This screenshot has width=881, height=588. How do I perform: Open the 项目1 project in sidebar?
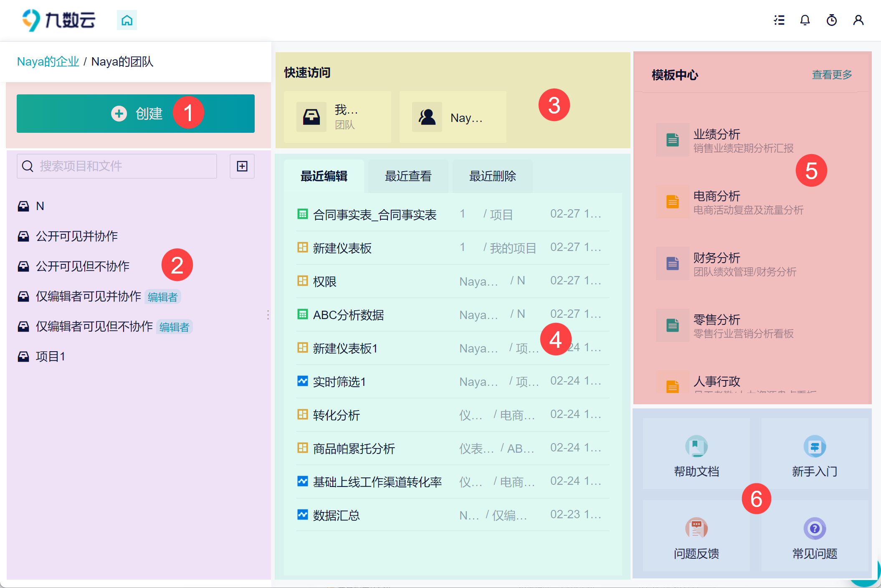click(x=50, y=357)
